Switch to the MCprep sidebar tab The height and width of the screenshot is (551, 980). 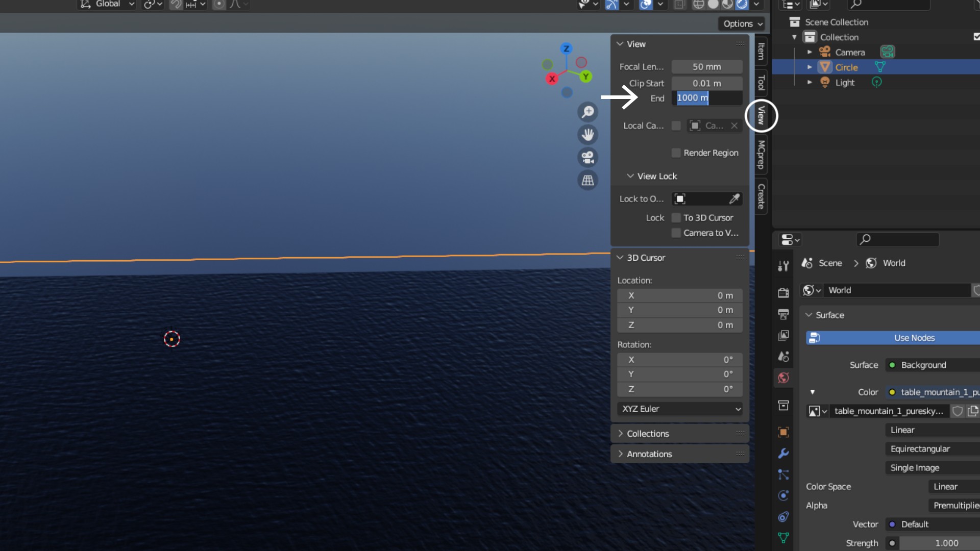click(761, 155)
